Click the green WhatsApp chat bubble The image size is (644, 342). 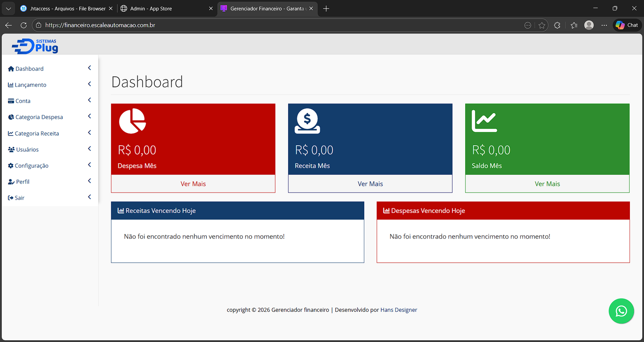621,311
